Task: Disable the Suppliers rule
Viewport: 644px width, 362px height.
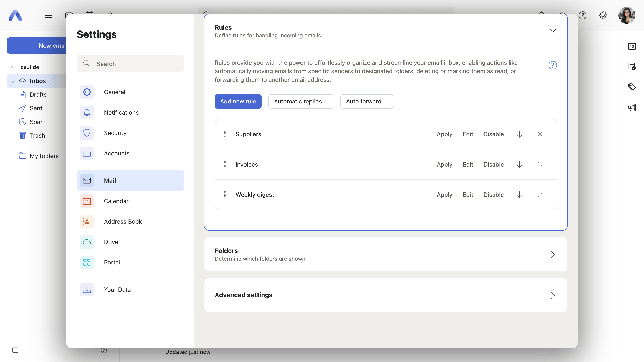Action: [493, 134]
